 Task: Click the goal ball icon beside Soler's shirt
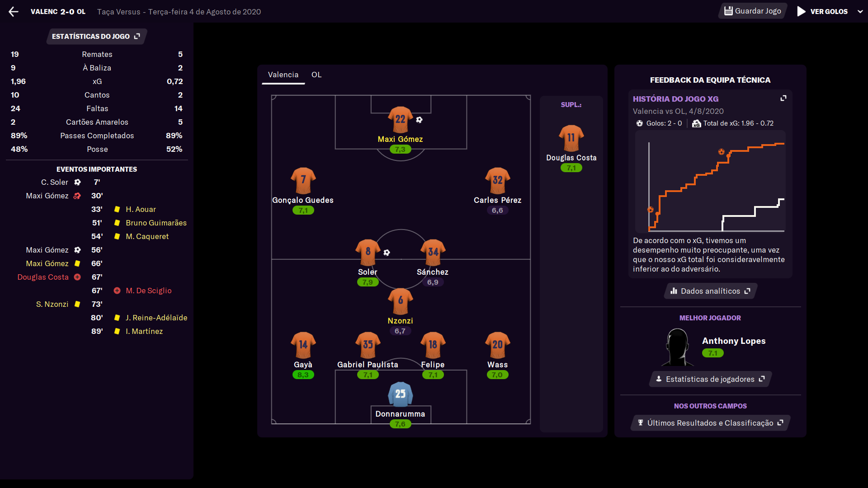pos(387,253)
